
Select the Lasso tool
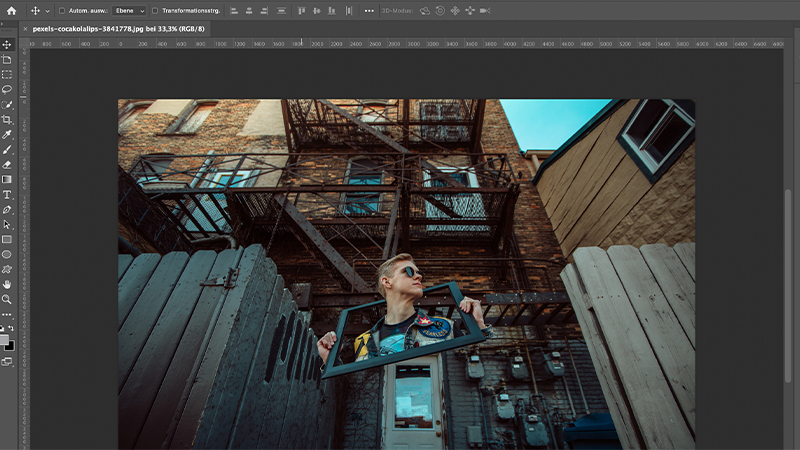(x=7, y=89)
